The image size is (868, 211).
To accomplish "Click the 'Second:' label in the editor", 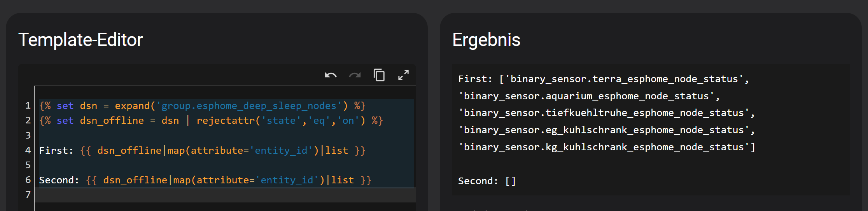I will pyautogui.click(x=59, y=180).
